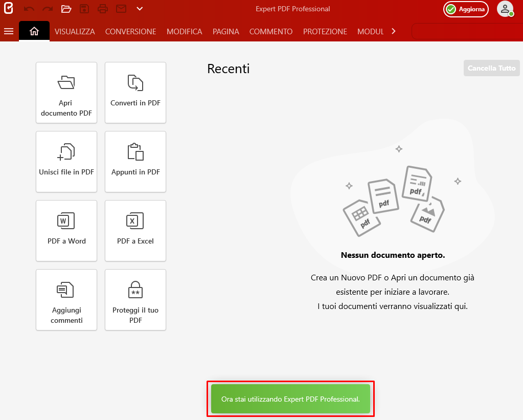This screenshot has width=523, height=420.
Task: Click the 'Nessun documento aperto.' message
Action: [393, 255]
